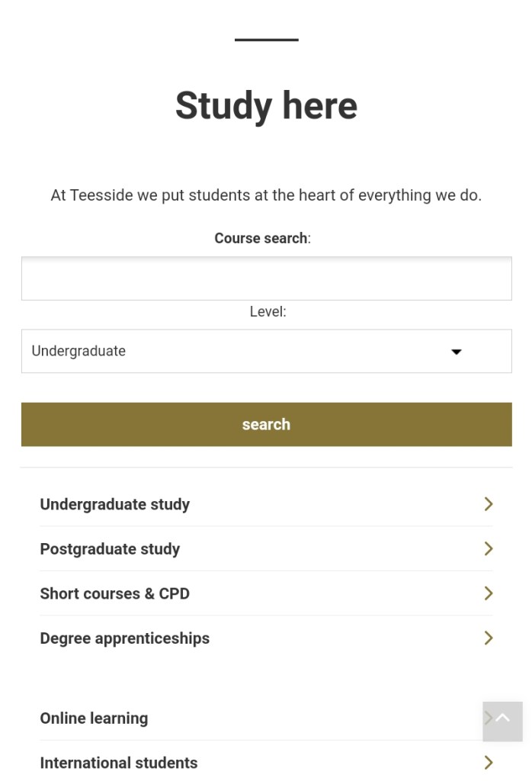Open International students information
Screen dimensions: 532x781
[x=118, y=763]
